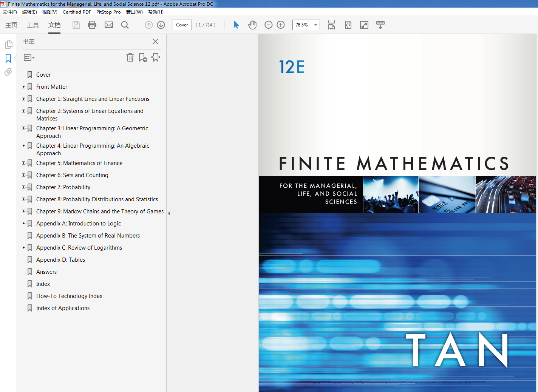Print the document with printer icon
This screenshot has height=392, width=538.
92,25
